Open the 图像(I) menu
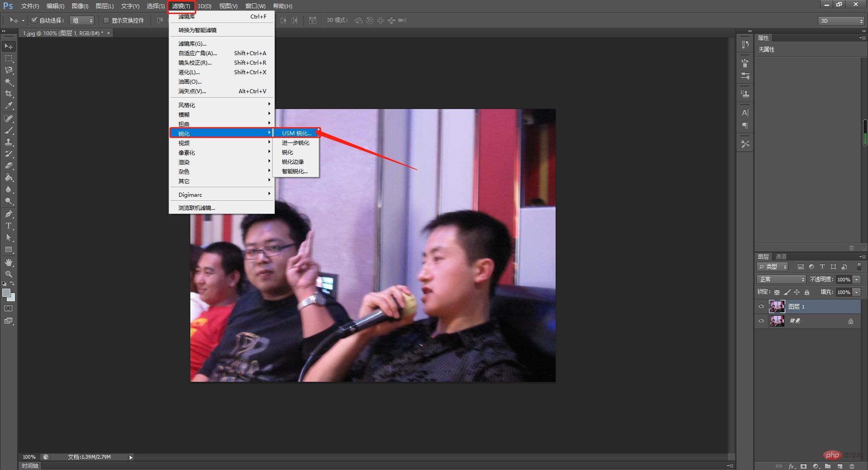Viewport: 868px width, 470px height. [x=80, y=6]
